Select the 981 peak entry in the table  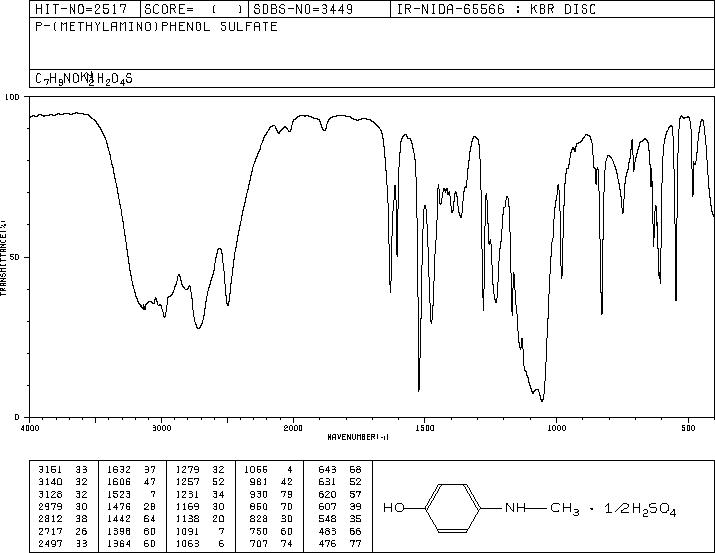point(273,481)
